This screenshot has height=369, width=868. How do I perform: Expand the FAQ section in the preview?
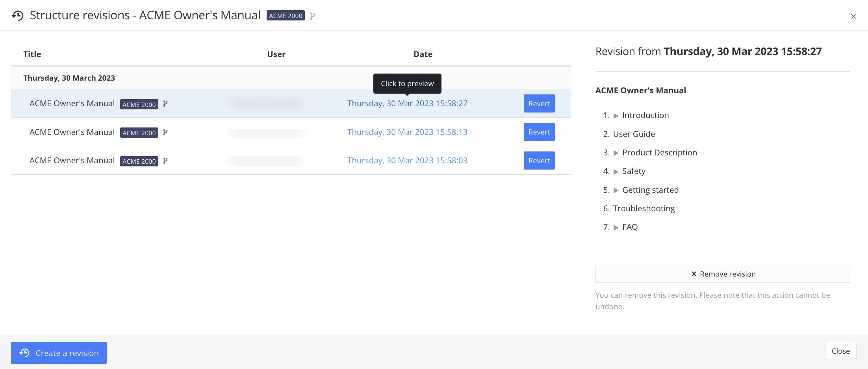[616, 227]
